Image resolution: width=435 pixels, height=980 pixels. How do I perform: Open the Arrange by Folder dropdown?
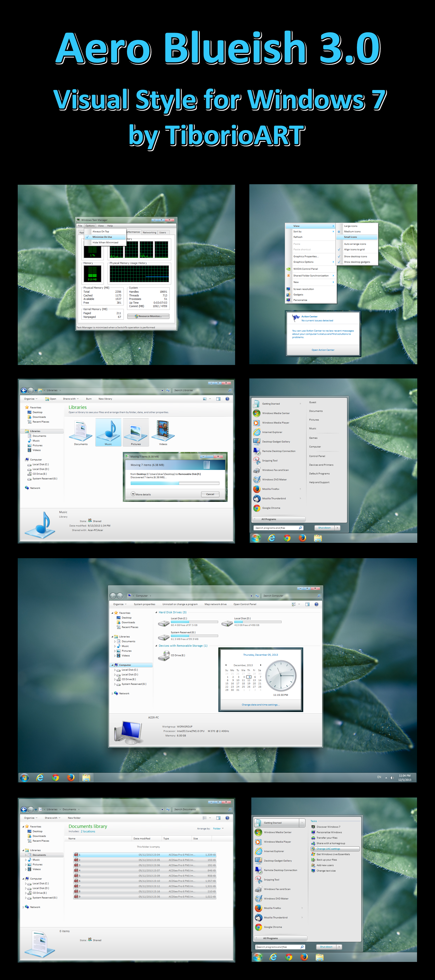[x=218, y=829]
